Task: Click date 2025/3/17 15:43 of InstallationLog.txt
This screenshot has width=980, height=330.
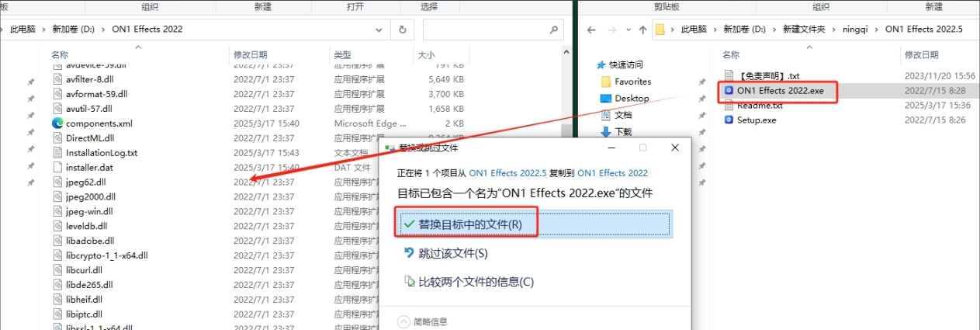Action: tap(266, 153)
